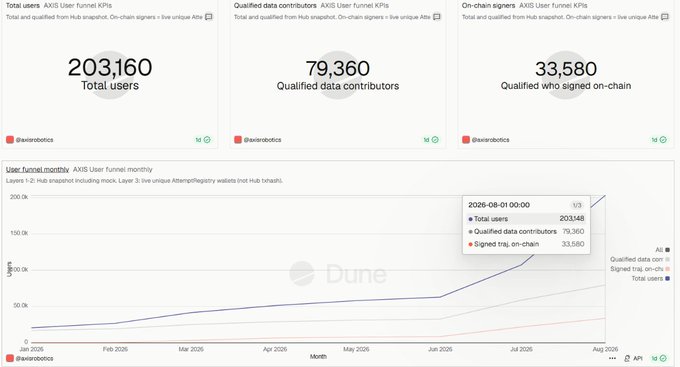Click 'Qualified who signed on-chain' label
The width and height of the screenshot is (680, 367).
click(x=566, y=86)
